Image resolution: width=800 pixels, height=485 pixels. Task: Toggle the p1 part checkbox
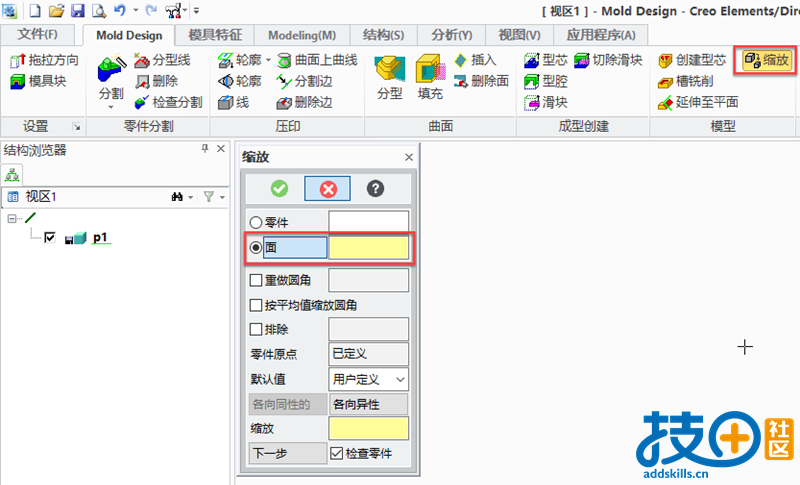pos(50,238)
